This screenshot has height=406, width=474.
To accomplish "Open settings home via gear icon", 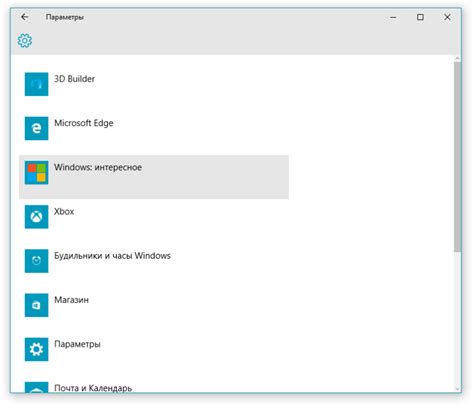I will [x=25, y=41].
